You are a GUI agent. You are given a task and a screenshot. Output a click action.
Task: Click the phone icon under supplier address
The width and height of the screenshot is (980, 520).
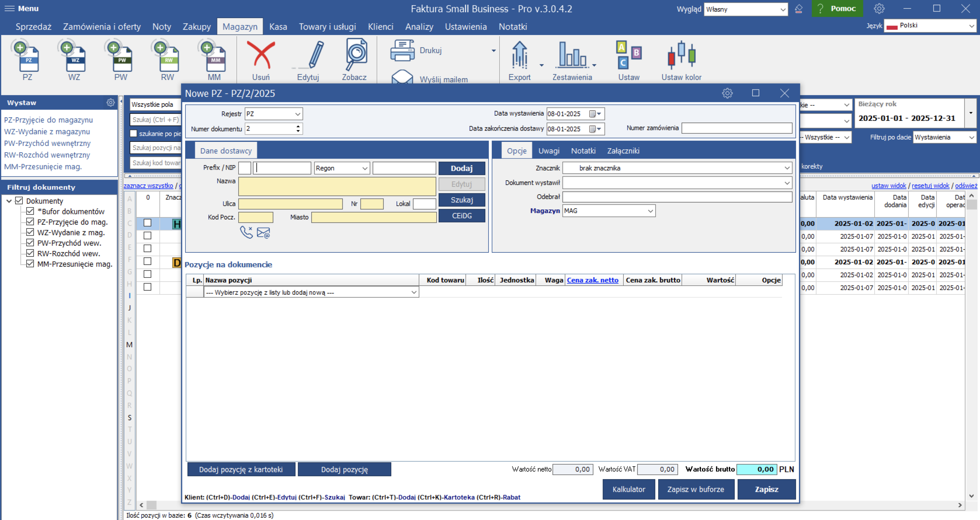click(x=246, y=232)
